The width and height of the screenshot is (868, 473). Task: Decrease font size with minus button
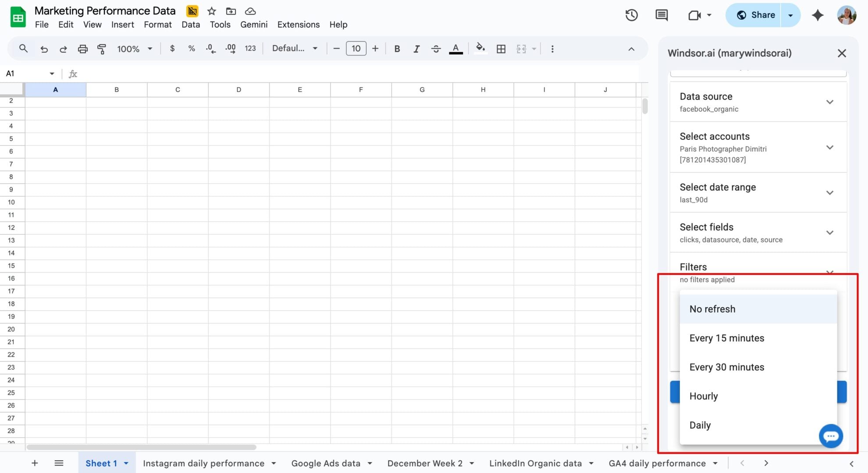coord(336,49)
